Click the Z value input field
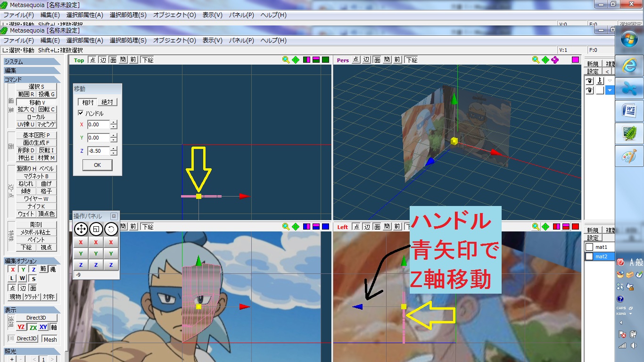644x362 pixels. tap(98, 151)
